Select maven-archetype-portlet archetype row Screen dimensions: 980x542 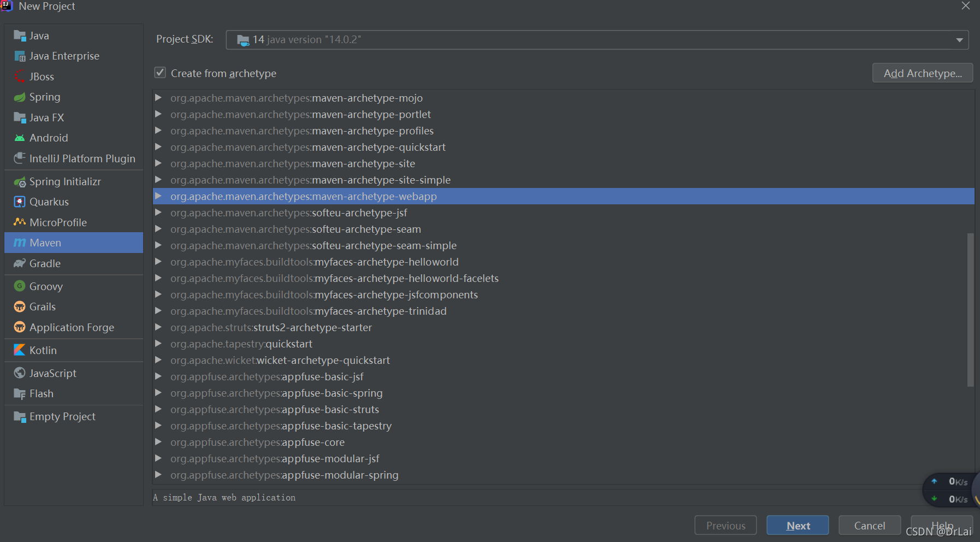tap(564, 114)
